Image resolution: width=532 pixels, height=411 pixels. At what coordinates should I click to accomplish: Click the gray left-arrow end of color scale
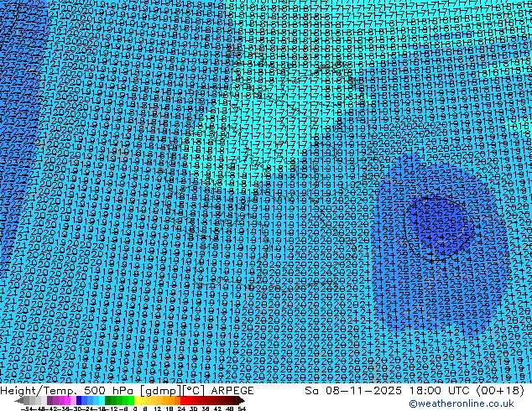(x=19, y=400)
